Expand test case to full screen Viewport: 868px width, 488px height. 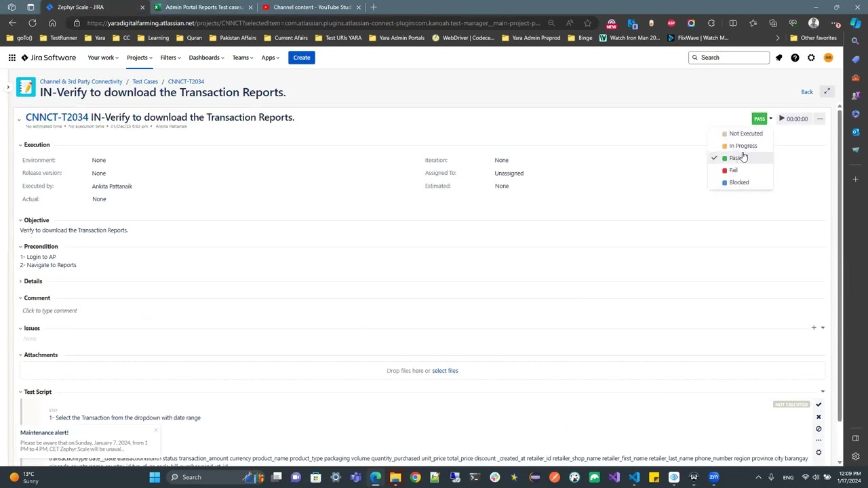pos(827,91)
